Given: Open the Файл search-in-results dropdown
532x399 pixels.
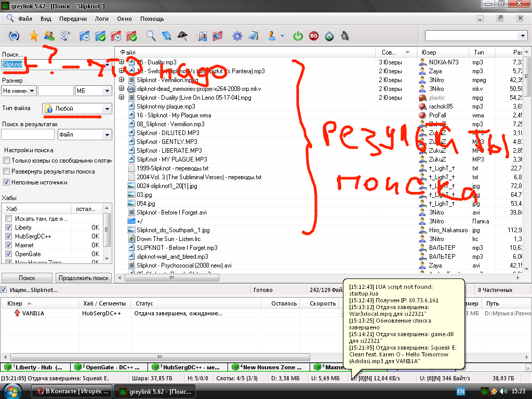Looking at the screenshot, I should pos(107,135).
